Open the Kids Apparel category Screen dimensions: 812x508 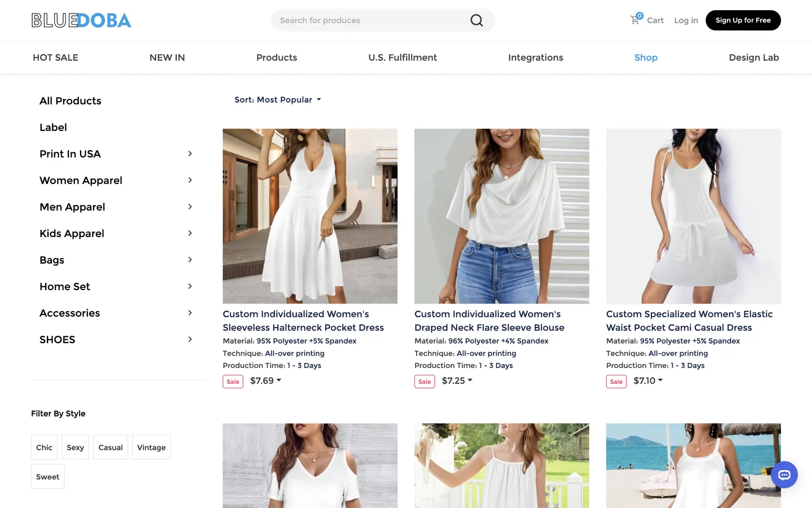pyautogui.click(x=72, y=234)
